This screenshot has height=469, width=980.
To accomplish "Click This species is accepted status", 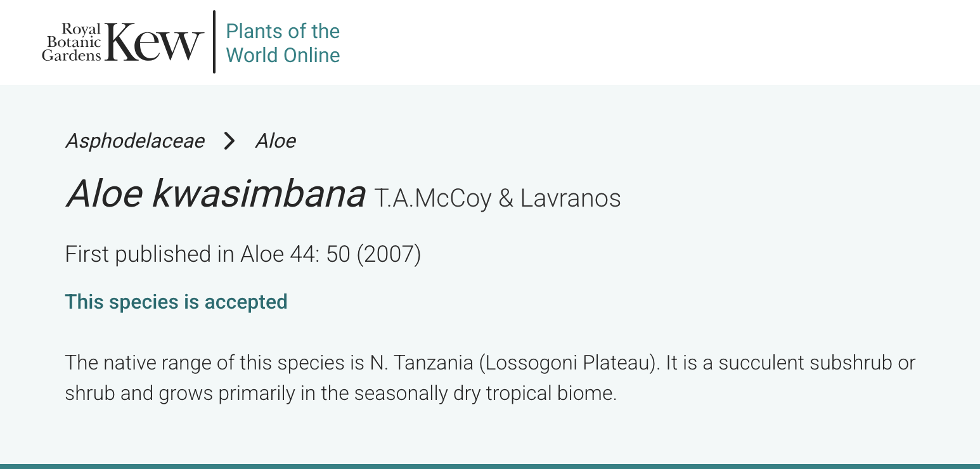I will point(176,302).
